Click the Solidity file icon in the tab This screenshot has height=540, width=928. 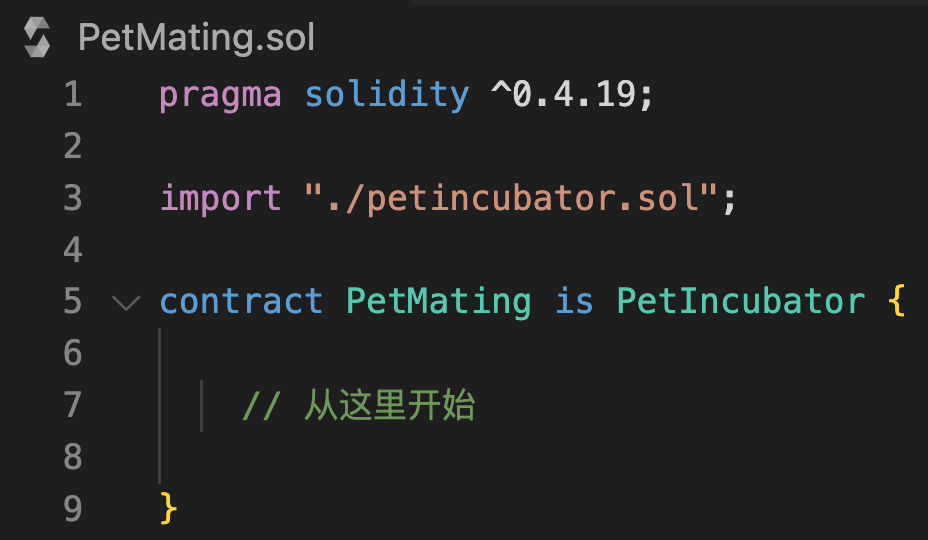pos(37,38)
